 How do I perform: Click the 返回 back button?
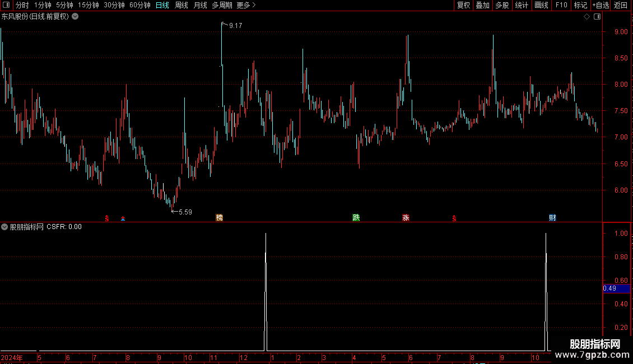tap(621, 5)
